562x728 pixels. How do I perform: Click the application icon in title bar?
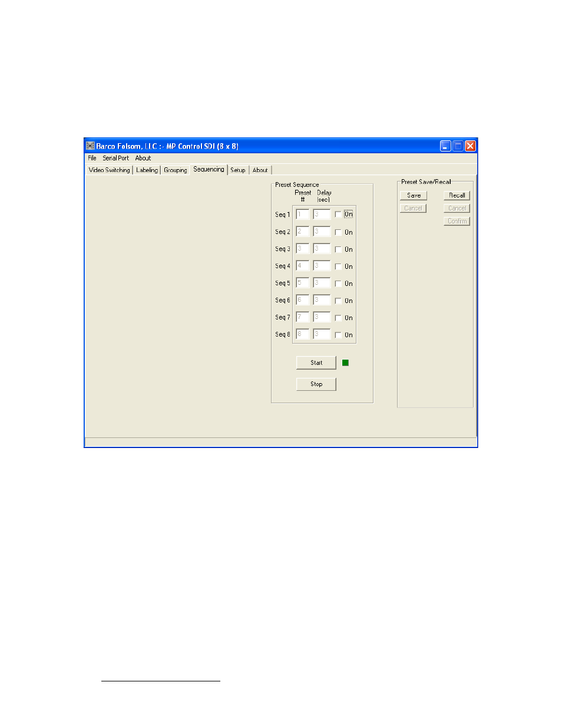[x=90, y=146]
